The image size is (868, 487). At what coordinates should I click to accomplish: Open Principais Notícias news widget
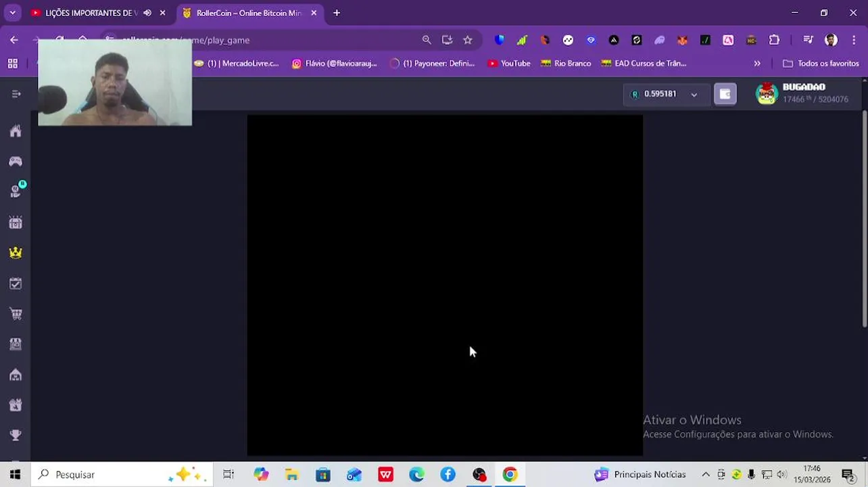[640, 474]
